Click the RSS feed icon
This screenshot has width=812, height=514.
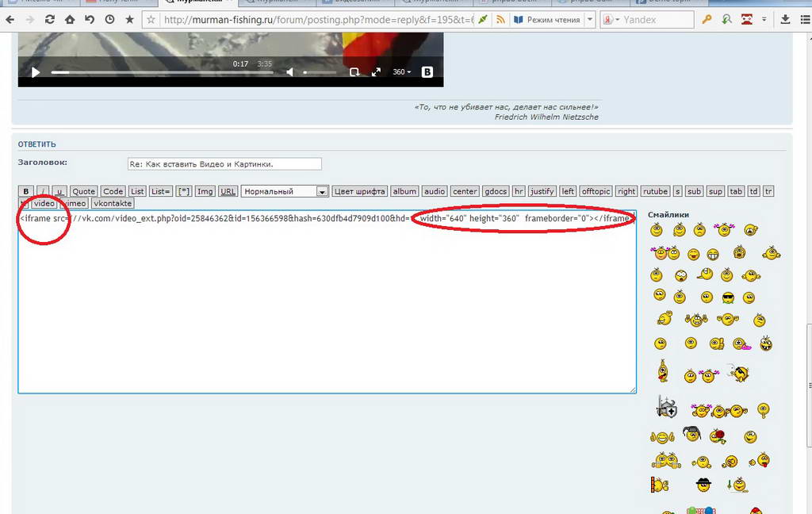(x=500, y=19)
